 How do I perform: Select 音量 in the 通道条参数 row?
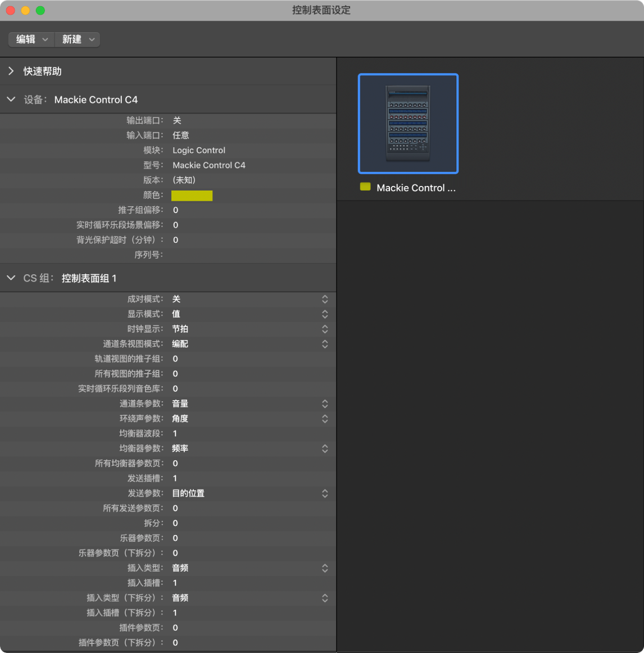(180, 403)
